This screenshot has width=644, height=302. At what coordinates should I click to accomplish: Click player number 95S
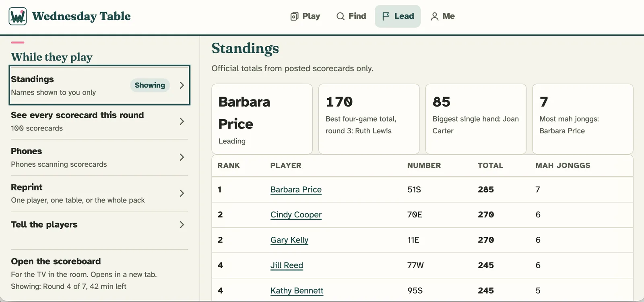tap(415, 291)
